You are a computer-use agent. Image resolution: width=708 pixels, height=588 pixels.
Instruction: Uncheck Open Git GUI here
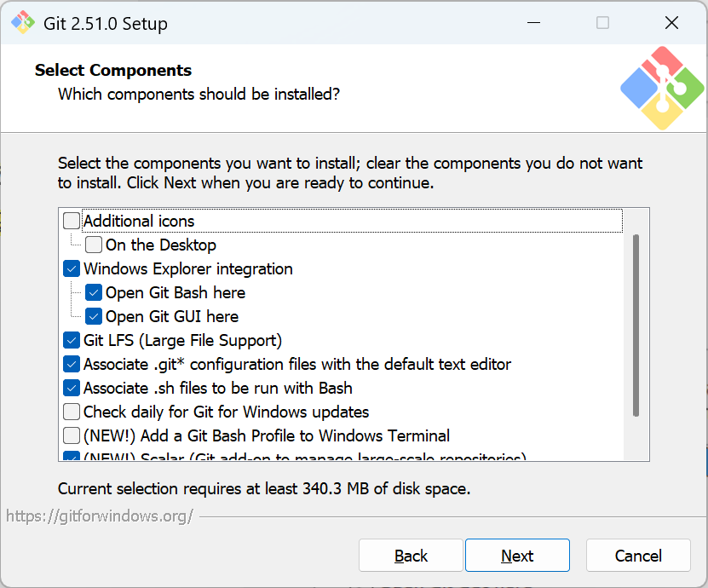(x=94, y=316)
